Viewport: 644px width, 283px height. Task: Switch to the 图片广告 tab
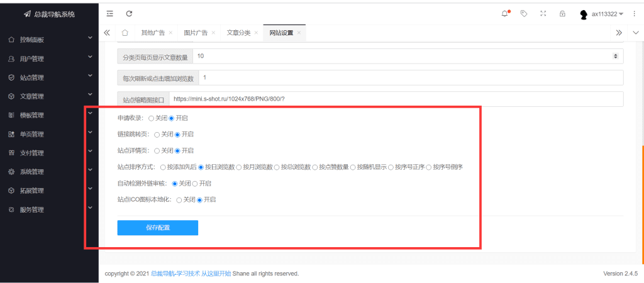(x=196, y=33)
